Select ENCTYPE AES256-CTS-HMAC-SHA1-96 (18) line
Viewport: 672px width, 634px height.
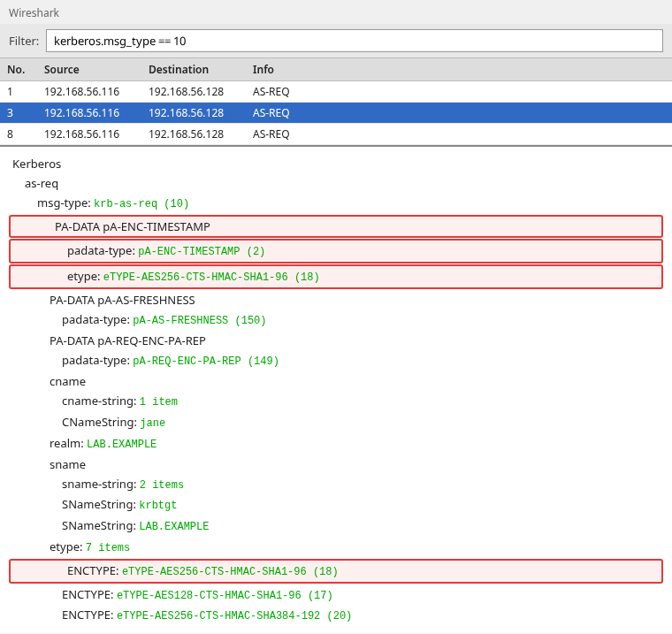coord(336,571)
